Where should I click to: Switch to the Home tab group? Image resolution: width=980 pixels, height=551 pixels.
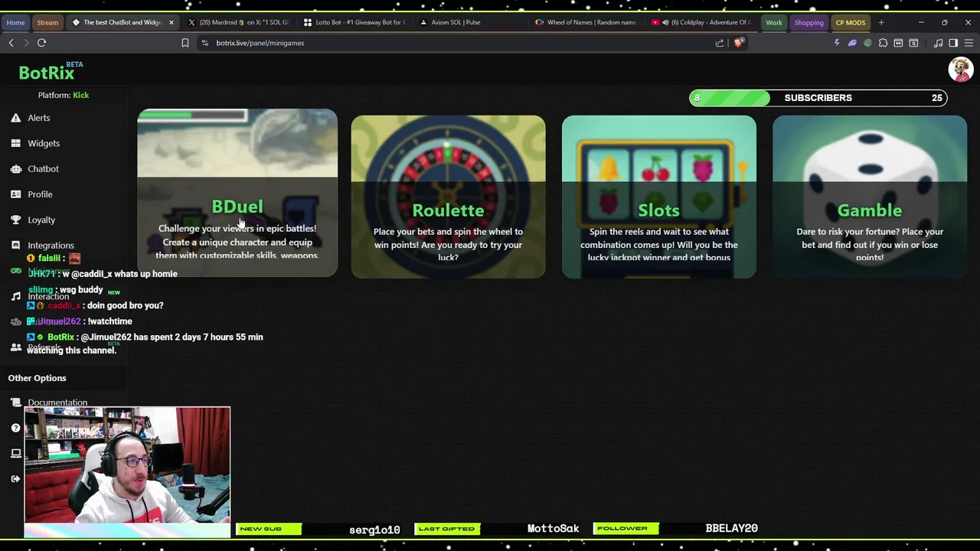click(15, 22)
